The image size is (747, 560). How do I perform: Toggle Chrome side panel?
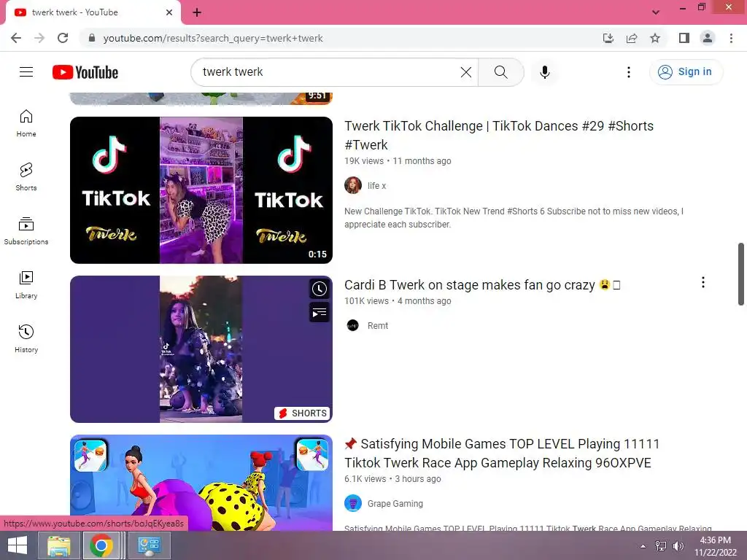684,38
